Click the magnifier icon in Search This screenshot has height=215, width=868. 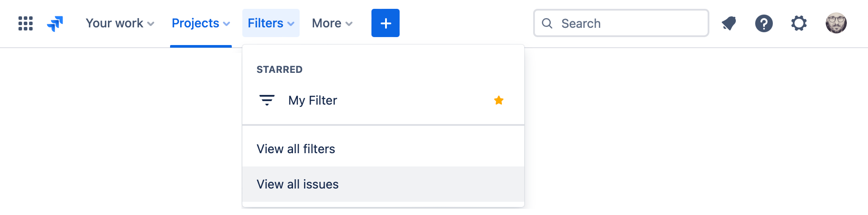(547, 23)
